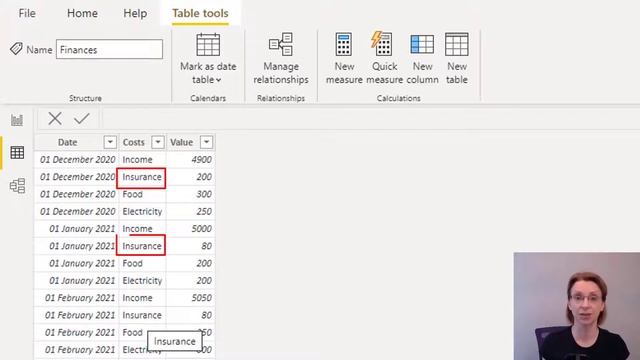
Task: Add a New column
Action: (x=422, y=58)
